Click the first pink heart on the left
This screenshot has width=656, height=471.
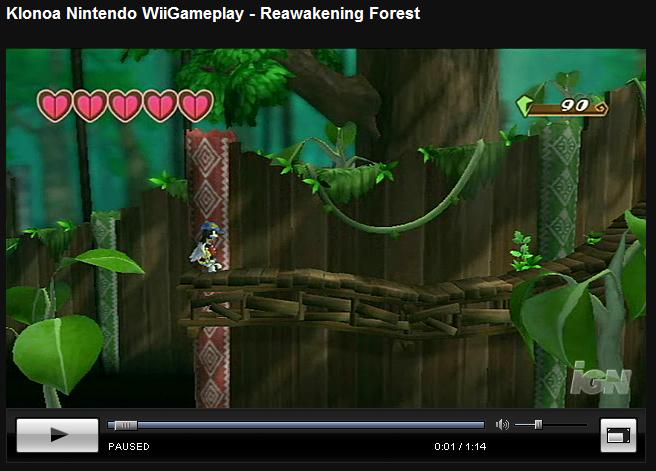(54, 105)
